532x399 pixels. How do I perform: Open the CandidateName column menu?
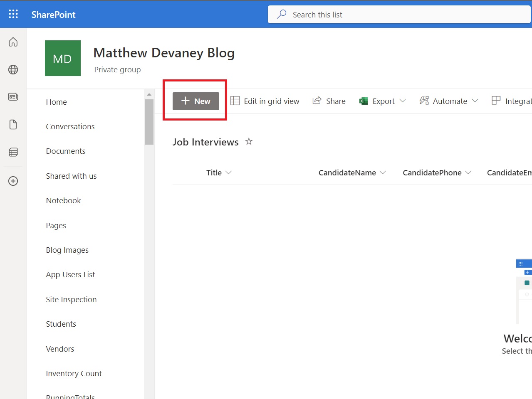tap(383, 172)
